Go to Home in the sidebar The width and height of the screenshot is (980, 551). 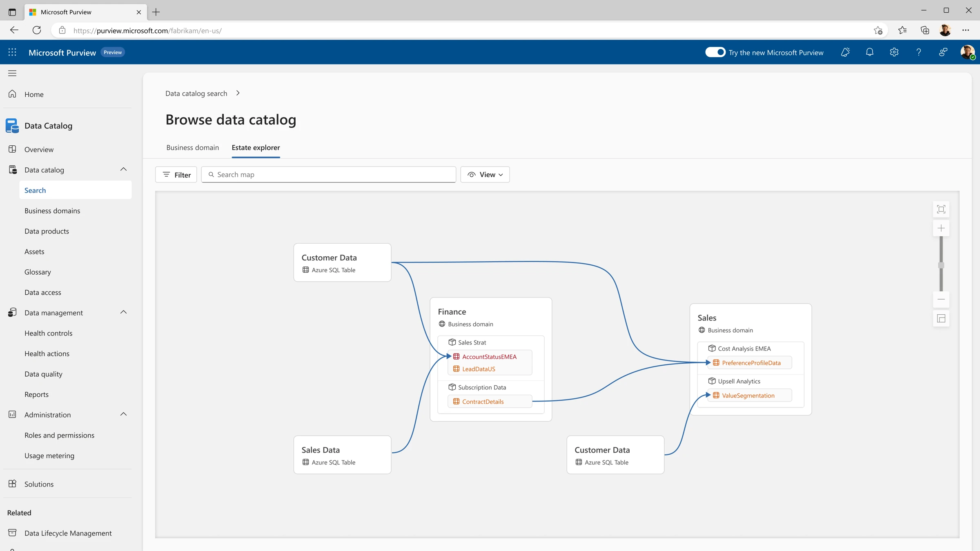pyautogui.click(x=34, y=94)
